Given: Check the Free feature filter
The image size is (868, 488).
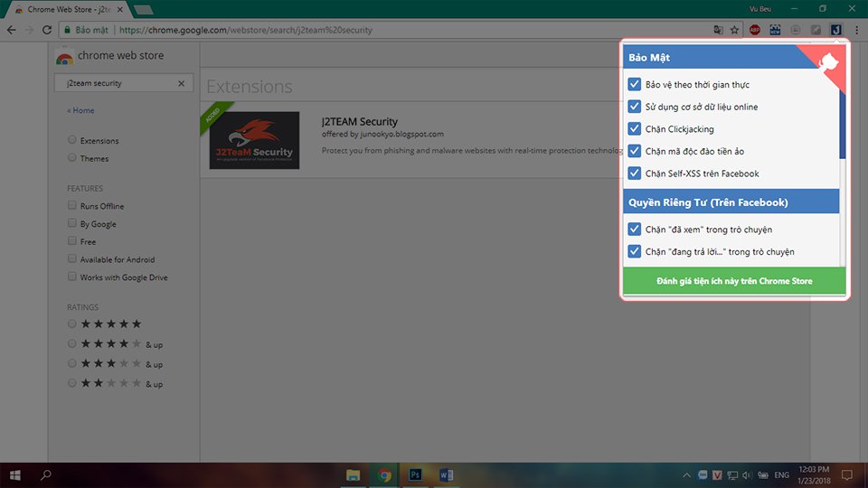Looking at the screenshot, I should click(x=72, y=240).
